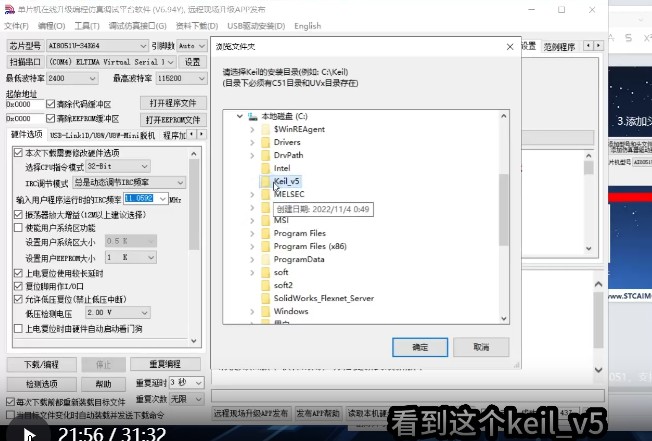652x441 pixels.
Task: Open 重复延时 3秒 dropdown
Action: (x=199, y=382)
